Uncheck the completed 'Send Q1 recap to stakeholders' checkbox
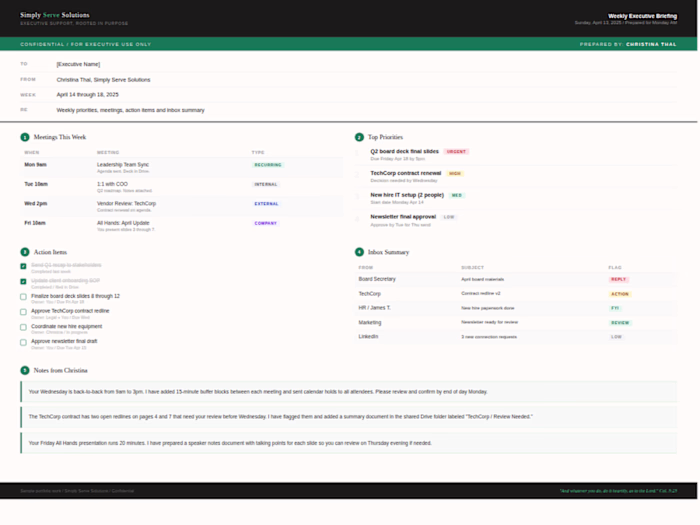The width and height of the screenshot is (700, 525). (23, 266)
